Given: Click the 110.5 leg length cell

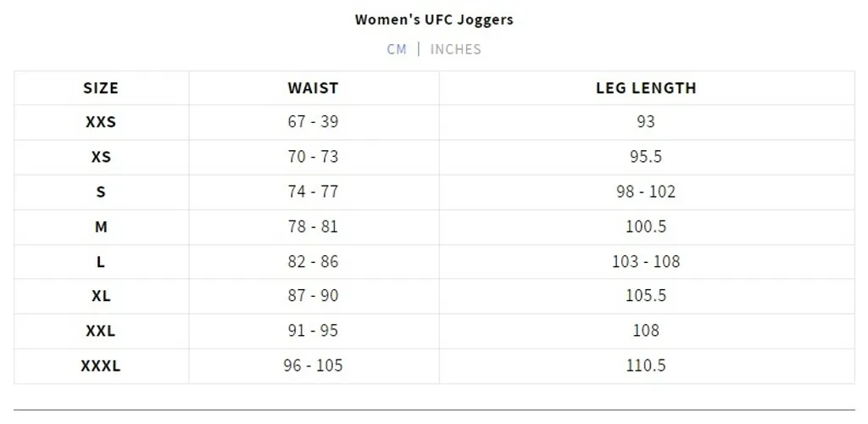Looking at the screenshot, I should [646, 366].
